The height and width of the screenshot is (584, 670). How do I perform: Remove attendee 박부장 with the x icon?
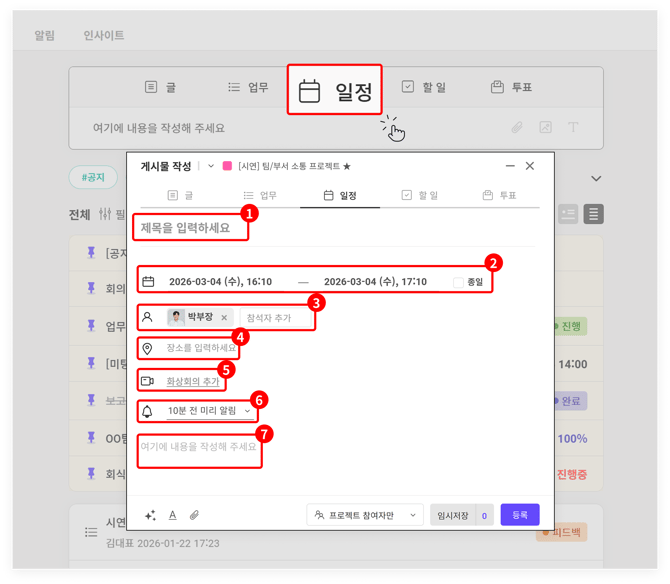click(x=224, y=317)
